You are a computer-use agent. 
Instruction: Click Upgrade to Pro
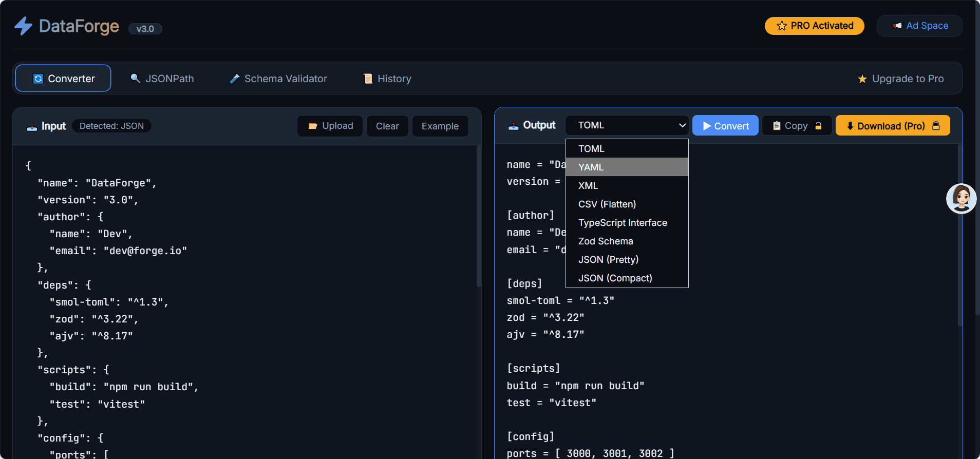[900, 79]
